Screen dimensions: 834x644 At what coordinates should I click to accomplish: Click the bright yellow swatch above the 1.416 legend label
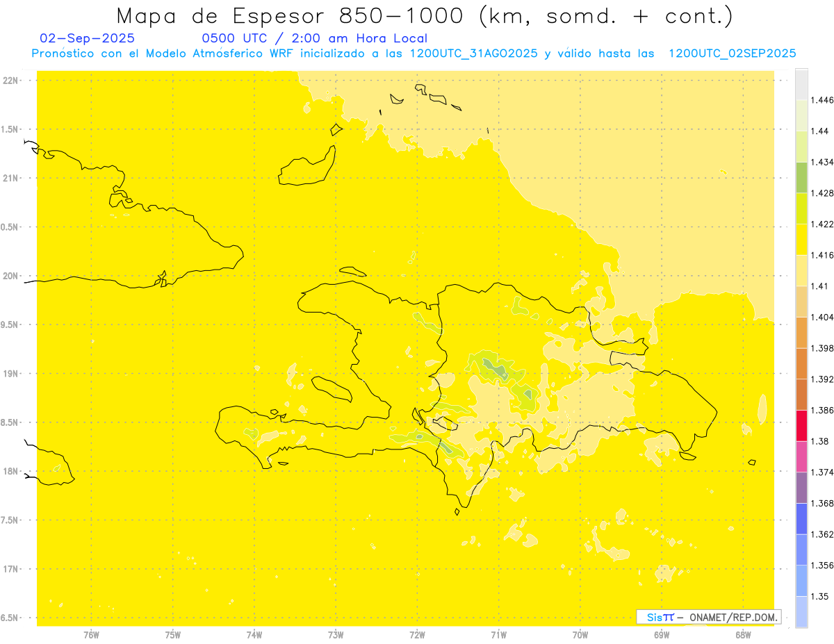801,240
